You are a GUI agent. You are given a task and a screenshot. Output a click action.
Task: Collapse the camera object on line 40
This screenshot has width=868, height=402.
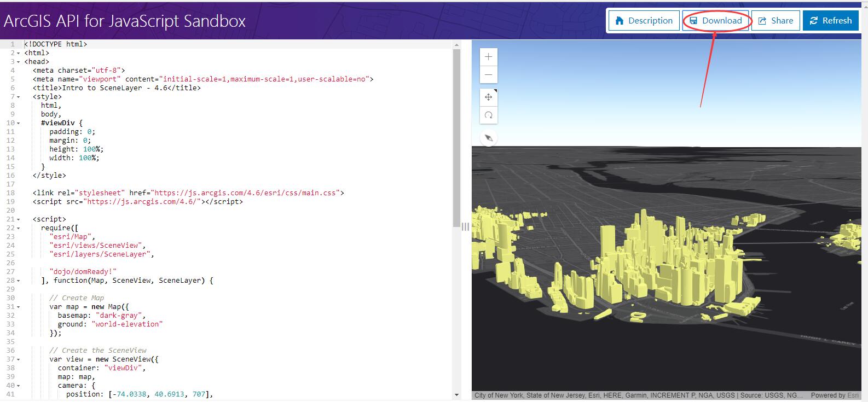[18, 386]
